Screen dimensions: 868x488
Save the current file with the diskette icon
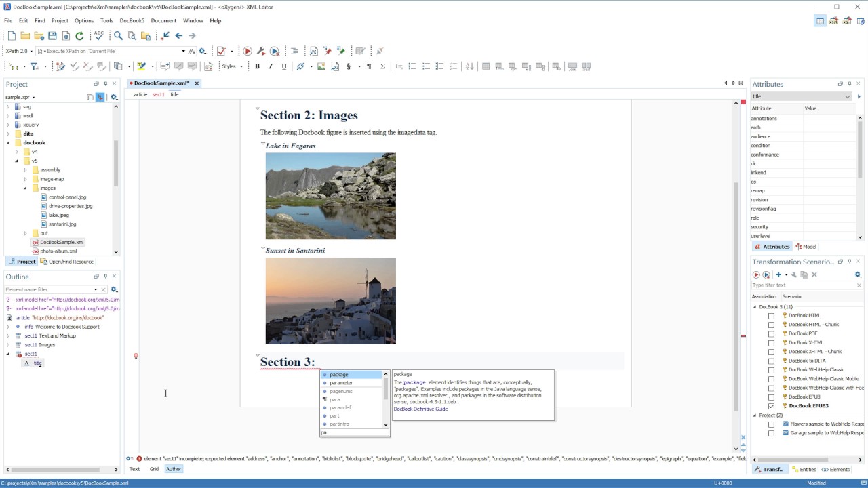click(x=52, y=35)
